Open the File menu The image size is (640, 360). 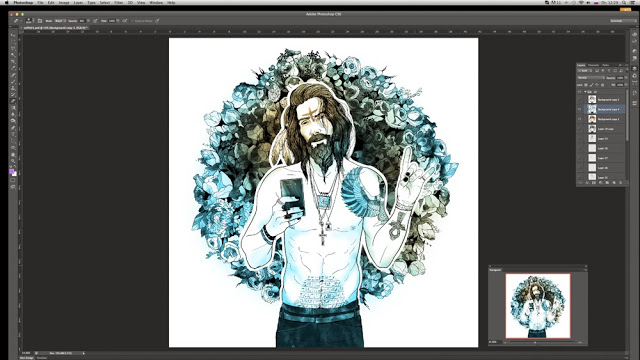(40, 2)
